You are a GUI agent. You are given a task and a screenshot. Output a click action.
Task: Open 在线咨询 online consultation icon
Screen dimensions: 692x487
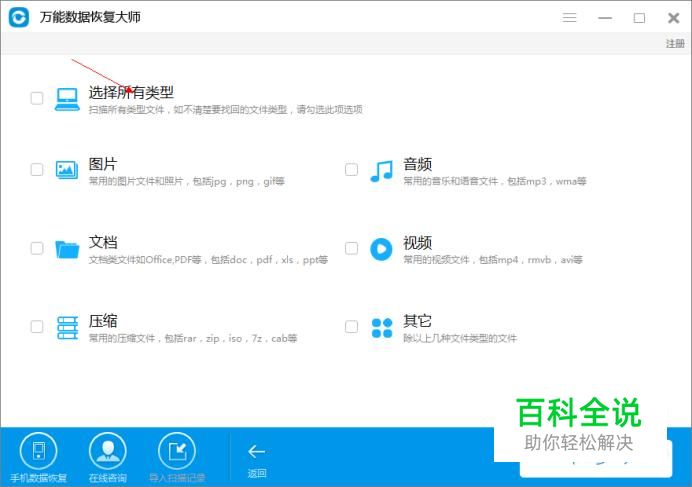point(108,451)
